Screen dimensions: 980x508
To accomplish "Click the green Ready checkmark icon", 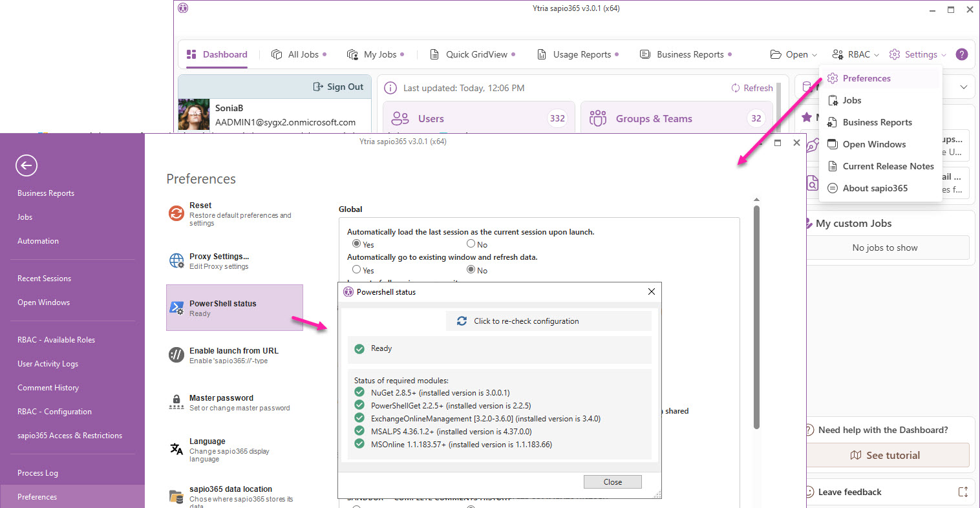I will pyautogui.click(x=359, y=349).
